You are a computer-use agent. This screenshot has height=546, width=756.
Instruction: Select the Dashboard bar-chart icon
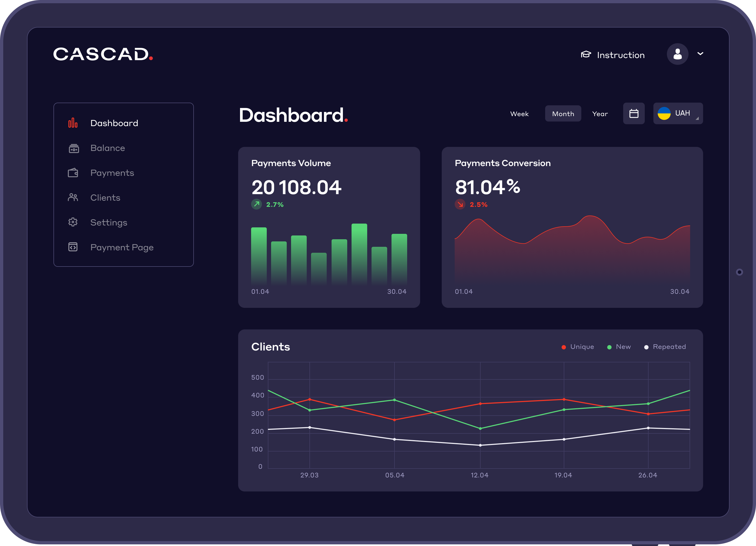73,123
